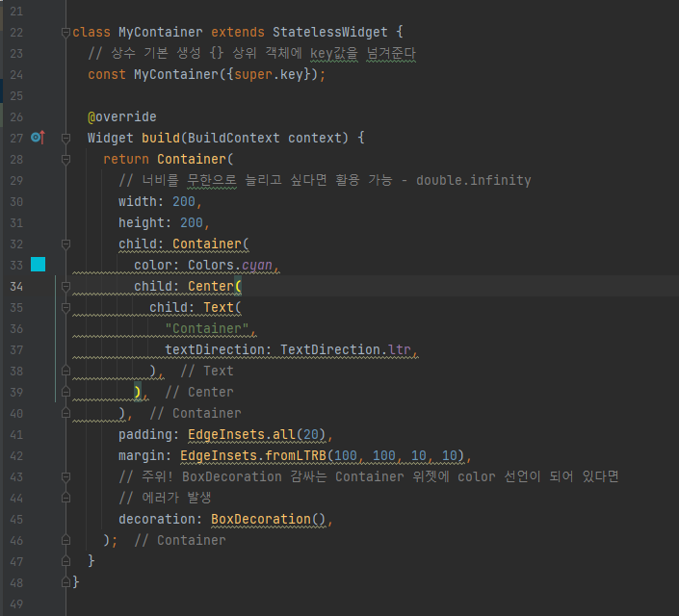Click the fold end marker on line 46
Screen dimensions: 679x616
point(65,540)
